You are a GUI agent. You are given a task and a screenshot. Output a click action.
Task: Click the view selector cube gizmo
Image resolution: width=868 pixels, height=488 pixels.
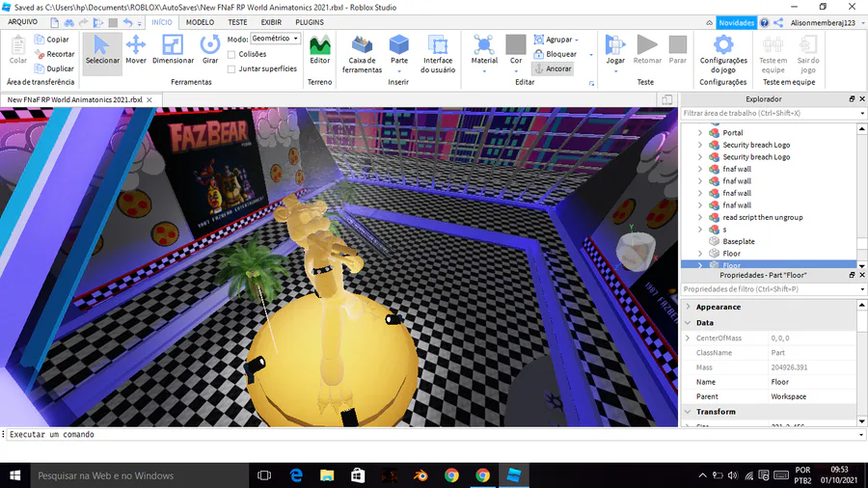[637, 251]
